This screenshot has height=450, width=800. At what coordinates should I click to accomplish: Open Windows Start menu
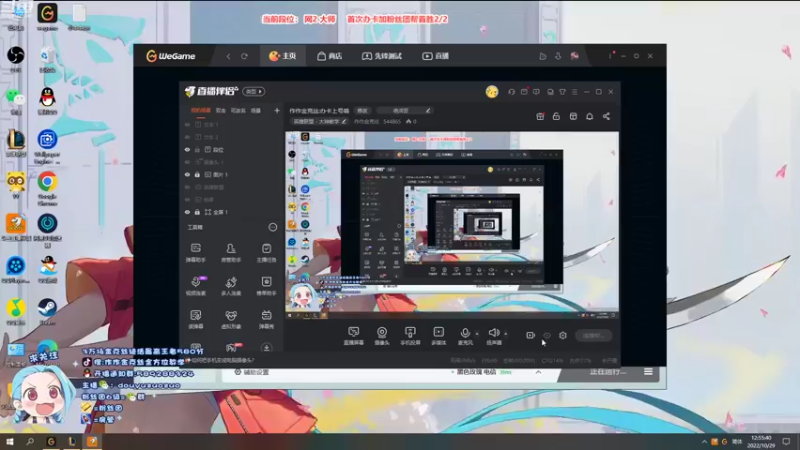tap(9, 441)
